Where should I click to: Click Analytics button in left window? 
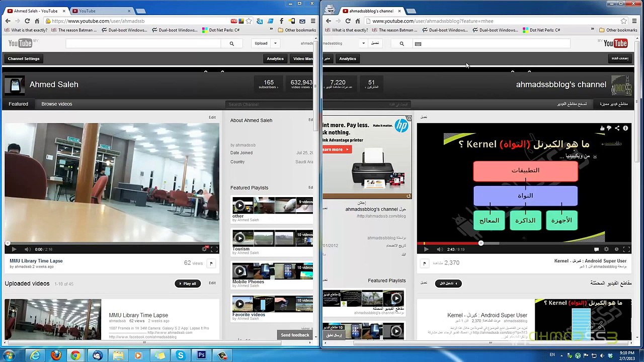[x=275, y=59]
